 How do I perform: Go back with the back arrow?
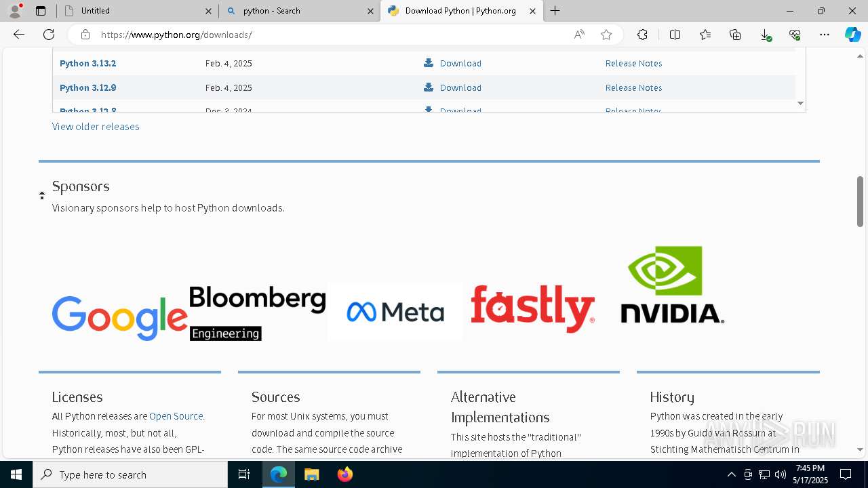[x=19, y=35]
